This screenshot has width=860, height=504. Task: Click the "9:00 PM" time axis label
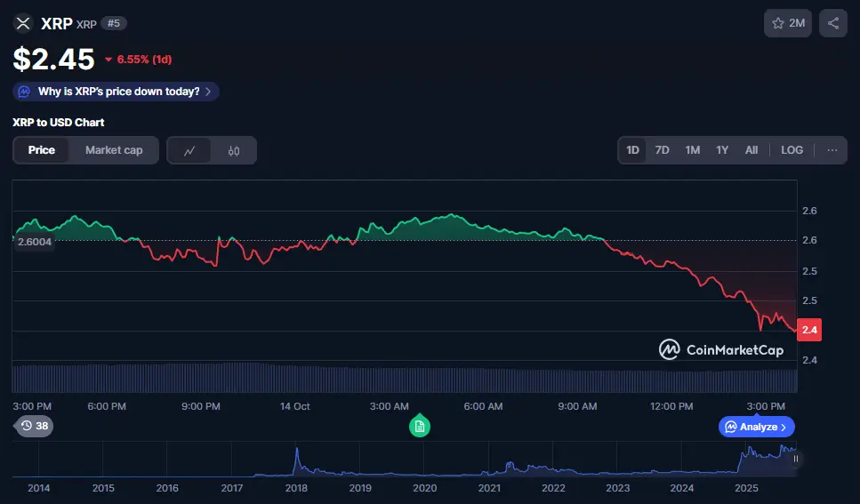point(201,406)
